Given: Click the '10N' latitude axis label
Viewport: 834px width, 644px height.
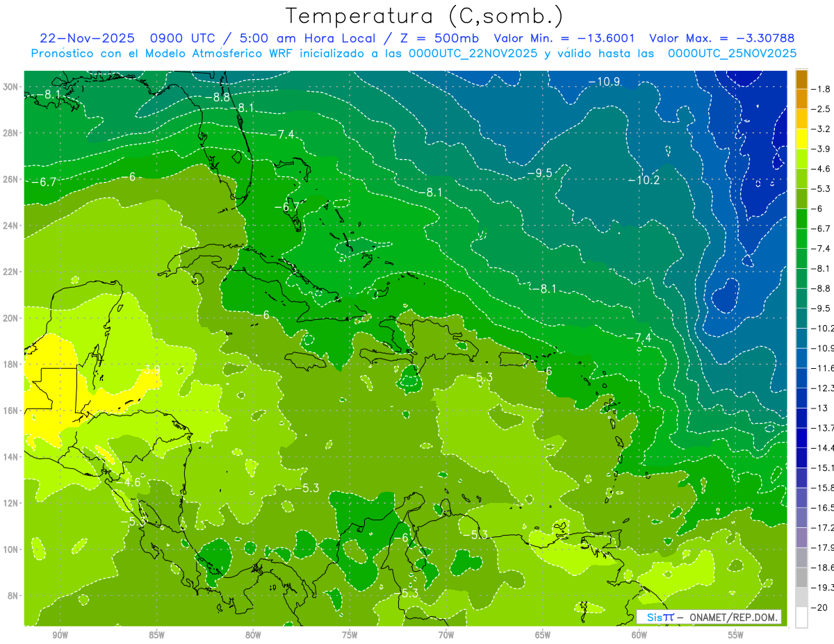Looking at the screenshot, I should point(11,550).
